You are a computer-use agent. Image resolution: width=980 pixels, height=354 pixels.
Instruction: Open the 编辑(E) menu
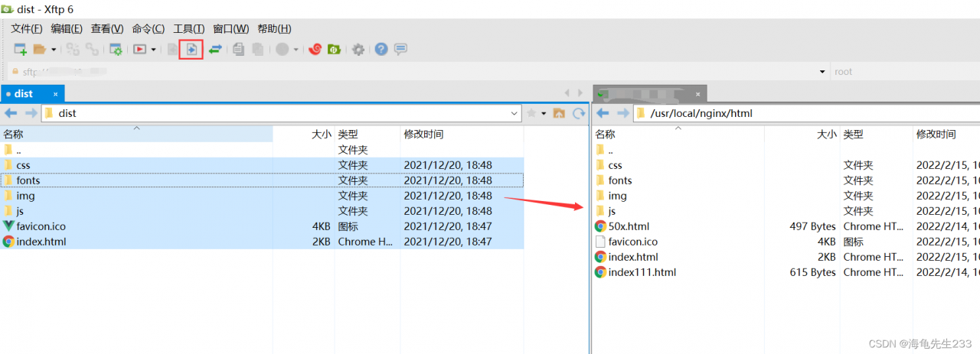coord(67,29)
